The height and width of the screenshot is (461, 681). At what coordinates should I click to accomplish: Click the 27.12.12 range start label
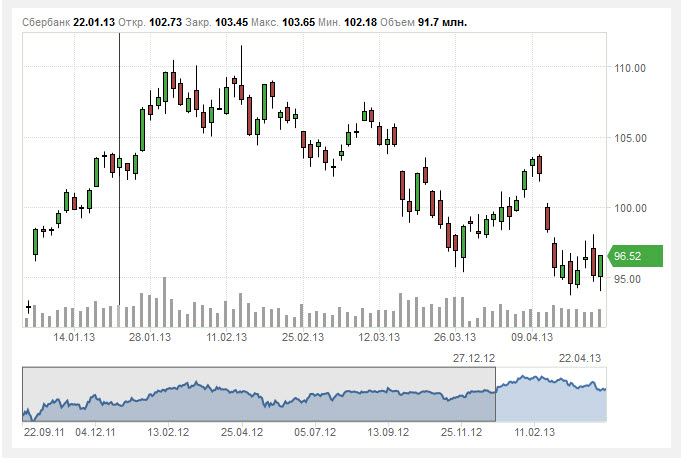pos(474,358)
